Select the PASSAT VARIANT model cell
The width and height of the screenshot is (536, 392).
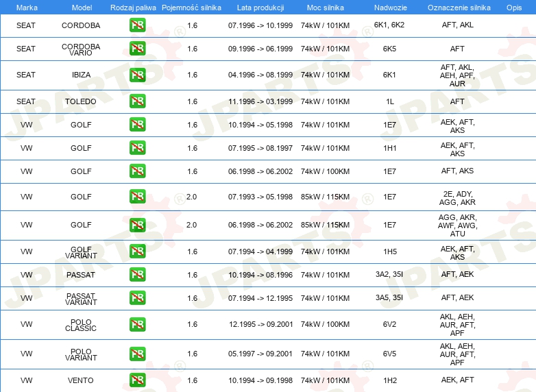click(81, 299)
